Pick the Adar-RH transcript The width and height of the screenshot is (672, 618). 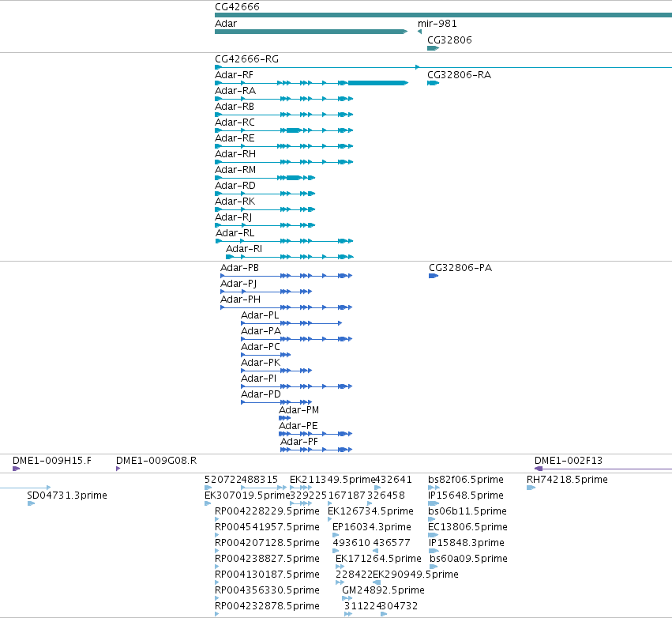click(283, 162)
